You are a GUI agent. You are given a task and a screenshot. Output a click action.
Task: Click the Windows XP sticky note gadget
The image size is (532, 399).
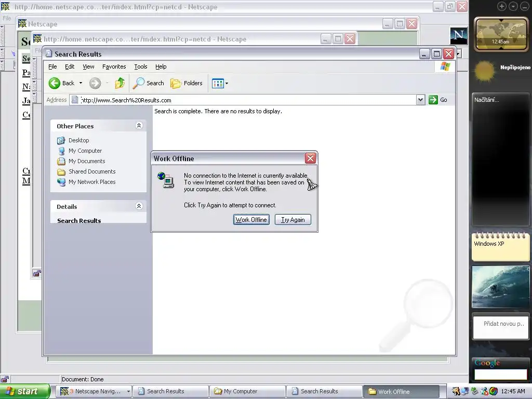click(500, 247)
